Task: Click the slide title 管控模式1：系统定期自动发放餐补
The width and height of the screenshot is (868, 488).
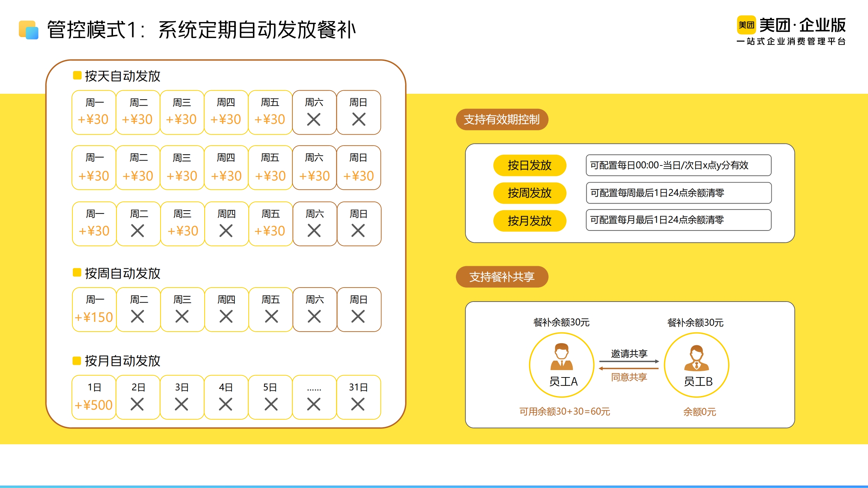Action: (201, 30)
